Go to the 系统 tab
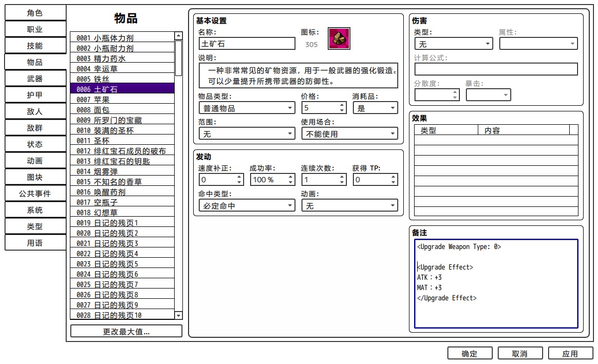The height and width of the screenshot is (364, 598). 35,210
